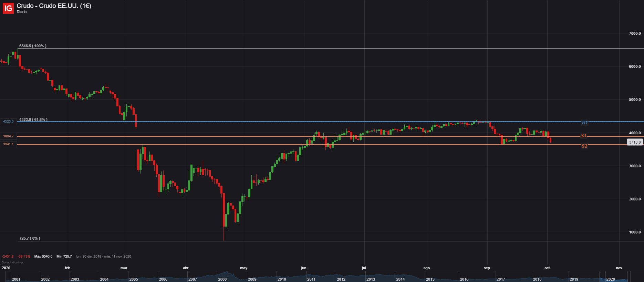The height and width of the screenshot is (282, 644).
Task: Click the feb. month label on time axis
Action: click(68, 268)
